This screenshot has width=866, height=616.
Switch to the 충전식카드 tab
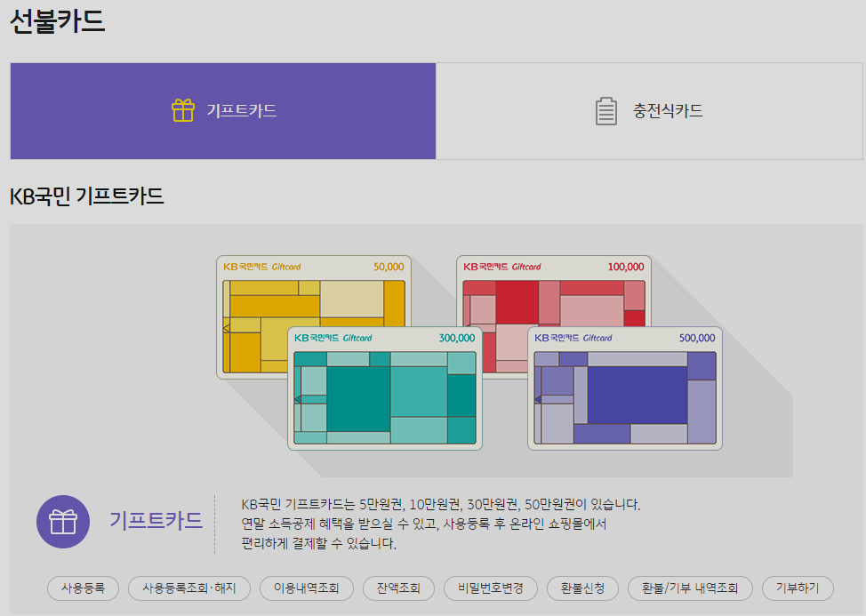649,111
